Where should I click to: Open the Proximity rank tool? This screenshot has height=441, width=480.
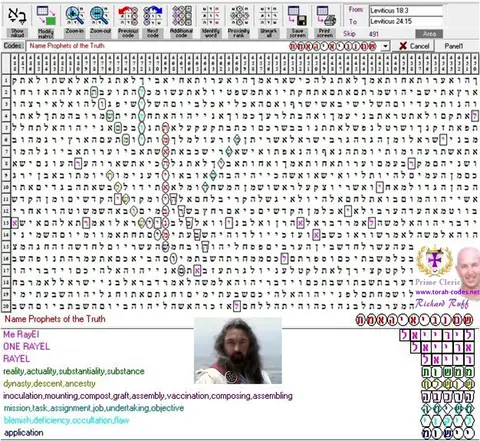(x=239, y=16)
